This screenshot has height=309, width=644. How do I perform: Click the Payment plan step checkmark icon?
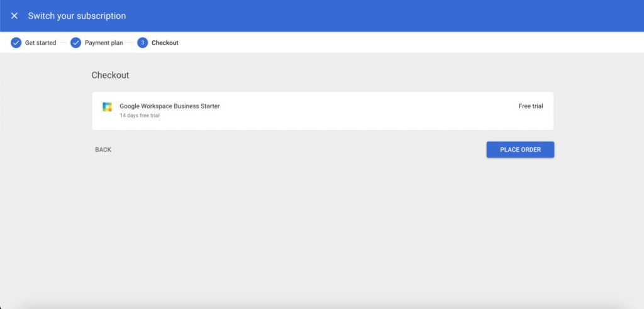click(x=75, y=43)
